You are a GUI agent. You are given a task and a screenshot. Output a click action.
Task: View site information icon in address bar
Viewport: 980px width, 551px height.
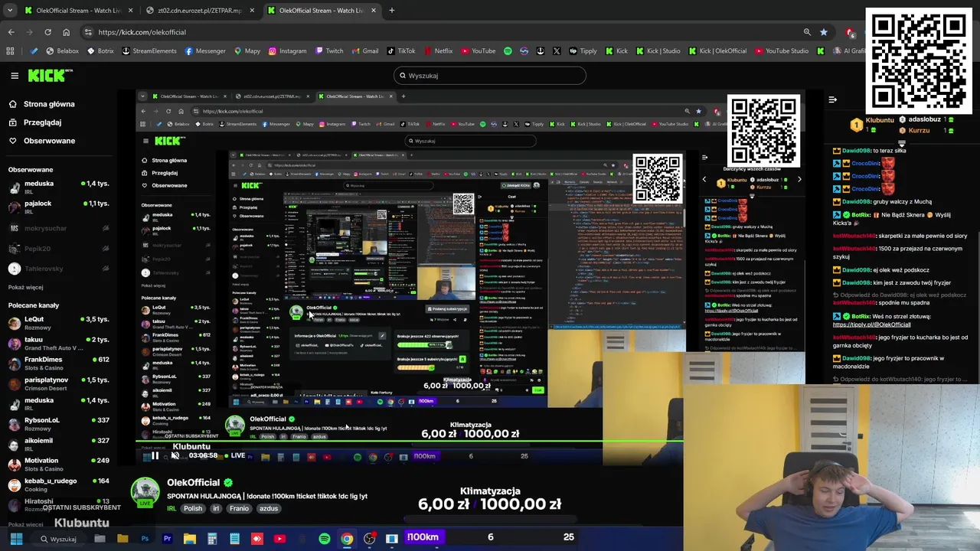87,32
